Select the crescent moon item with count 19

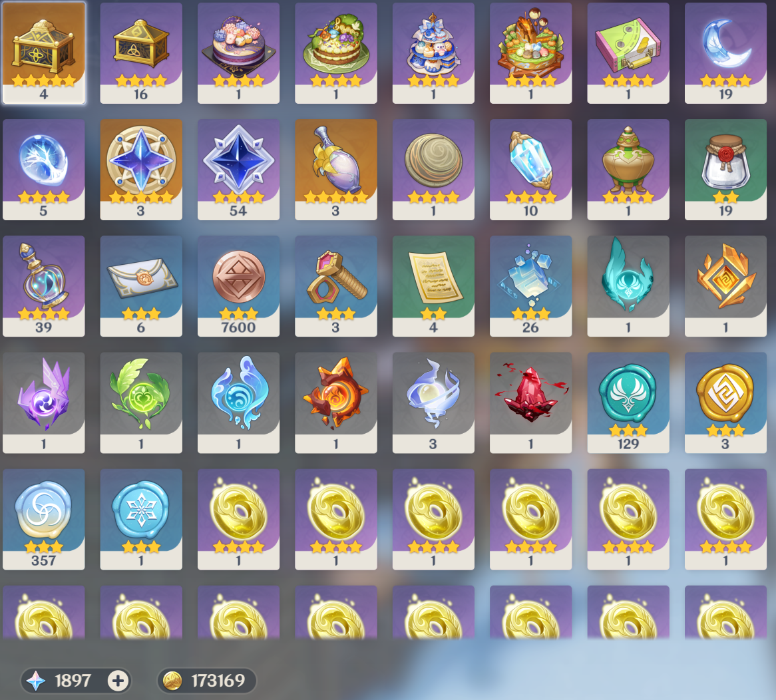725,53
